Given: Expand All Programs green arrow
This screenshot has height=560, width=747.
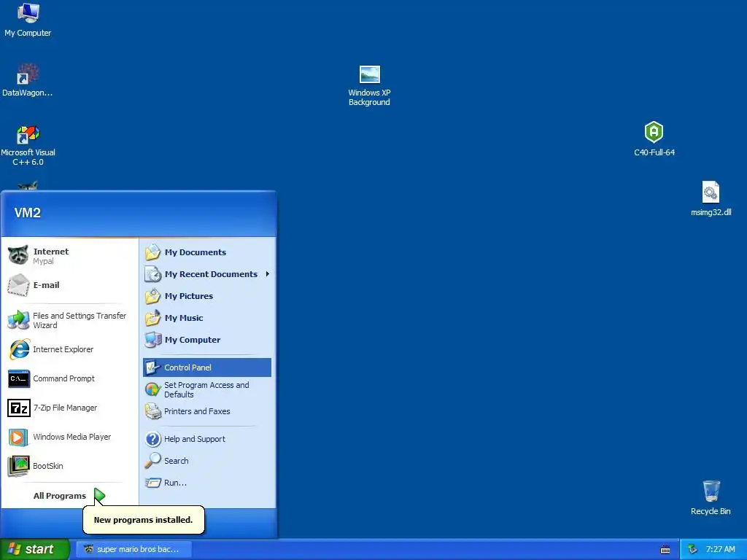Looking at the screenshot, I should tap(99, 495).
